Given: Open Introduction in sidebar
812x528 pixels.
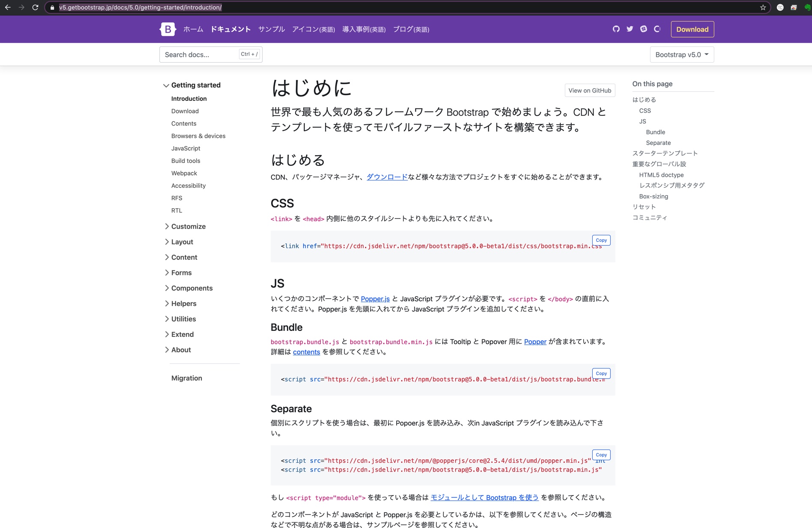Looking at the screenshot, I should pyautogui.click(x=189, y=99).
